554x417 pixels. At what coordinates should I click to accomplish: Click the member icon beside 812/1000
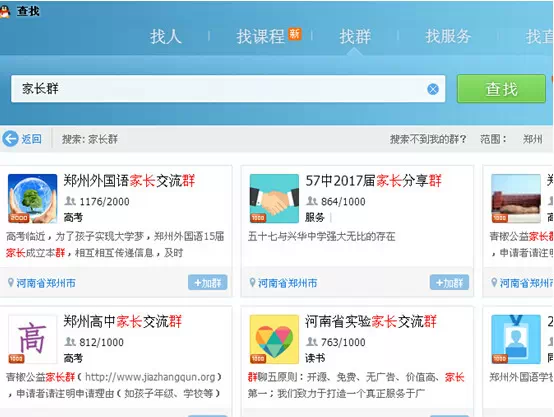(x=70, y=342)
